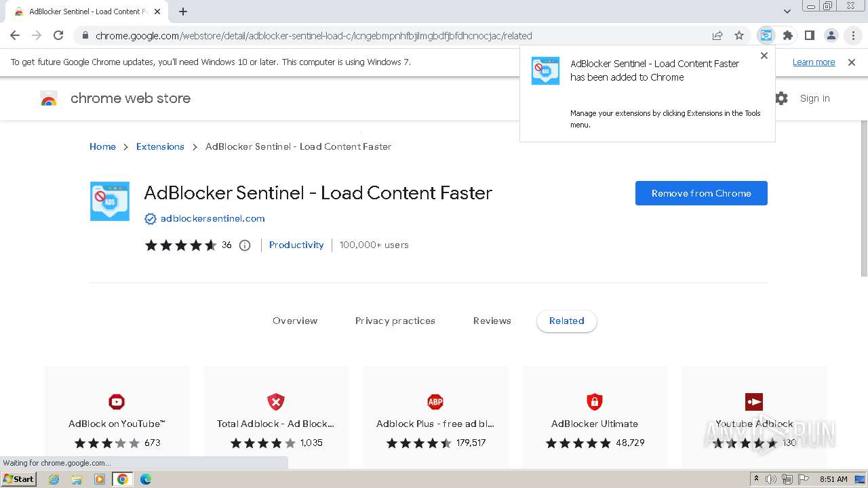868x488 pixels.
Task: Open AdBlocker Sentinel toolbar extension icon
Action: pyautogui.click(x=766, y=36)
